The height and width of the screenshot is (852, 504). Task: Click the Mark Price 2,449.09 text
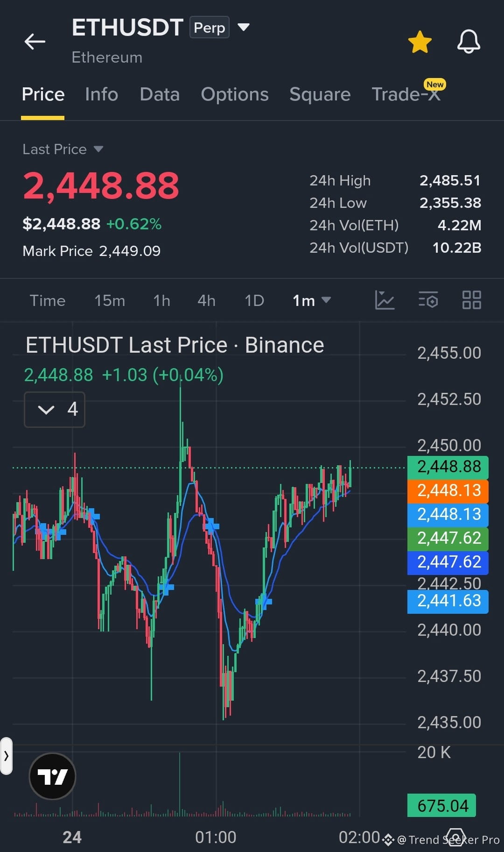click(x=91, y=251)
